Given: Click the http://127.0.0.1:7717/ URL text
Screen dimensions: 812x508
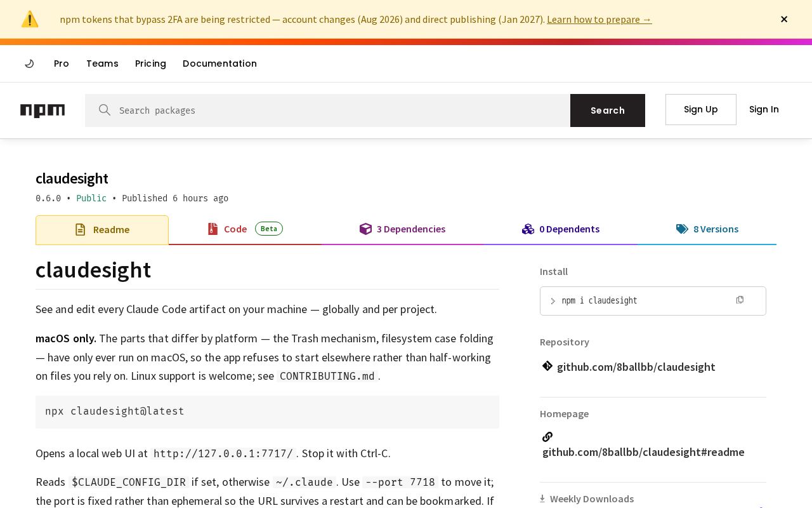Looking at the screenshot, I should point(223,453).
